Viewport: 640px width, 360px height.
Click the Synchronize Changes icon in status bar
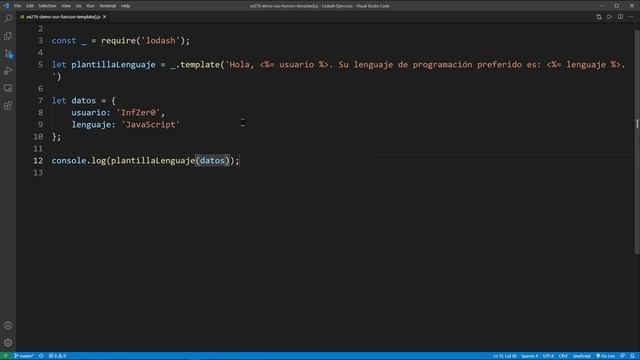coord(41,356)
